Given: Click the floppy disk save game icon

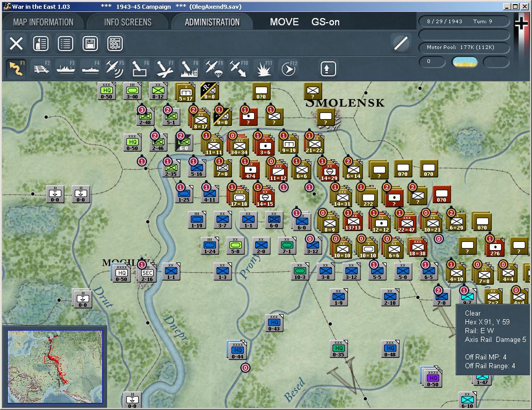Looking at the screenshot, I should coord(90,43).
